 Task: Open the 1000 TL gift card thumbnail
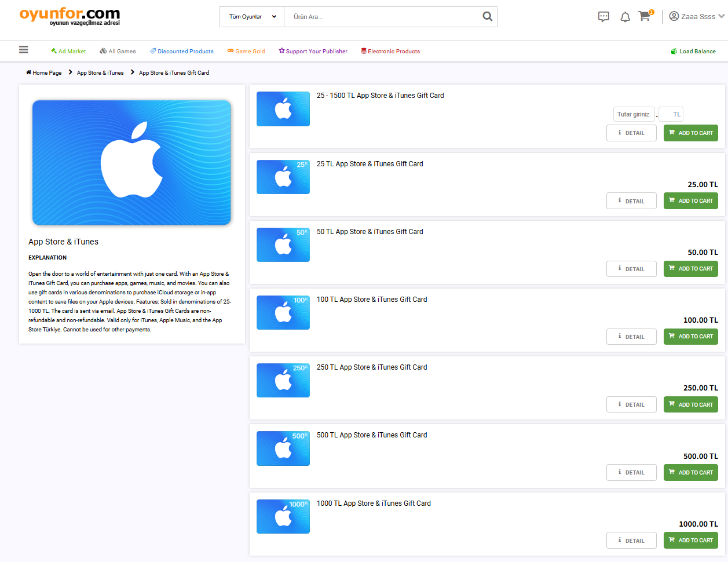coord(283,516)
